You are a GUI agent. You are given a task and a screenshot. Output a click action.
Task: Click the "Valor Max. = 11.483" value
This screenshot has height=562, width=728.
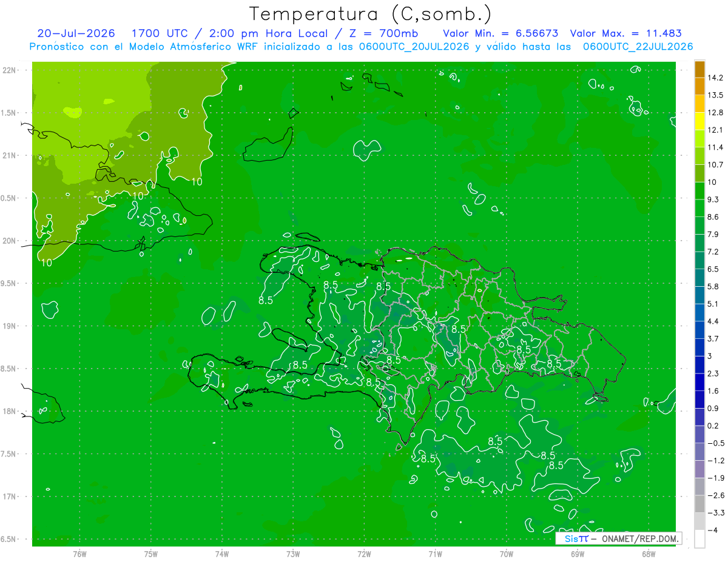(626, 33)
